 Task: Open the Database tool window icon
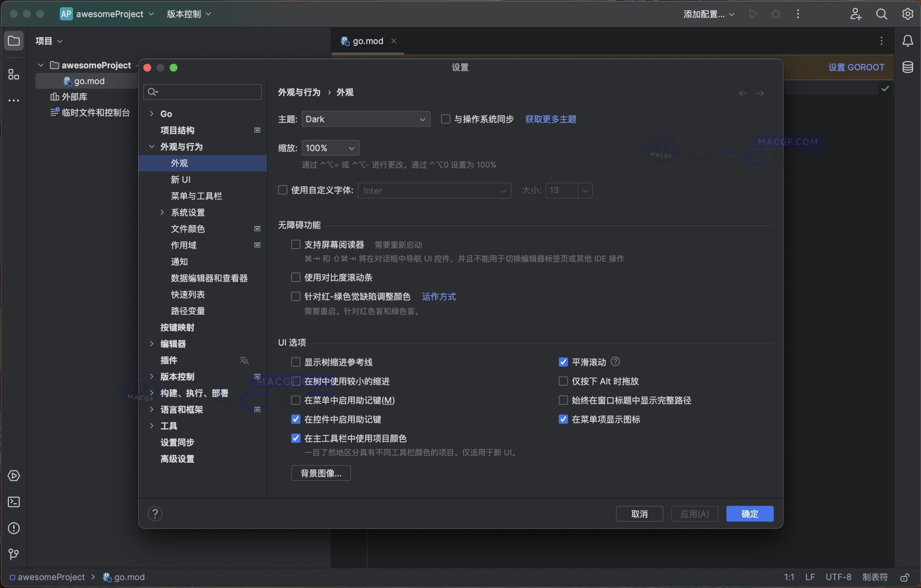click(908, 67)
